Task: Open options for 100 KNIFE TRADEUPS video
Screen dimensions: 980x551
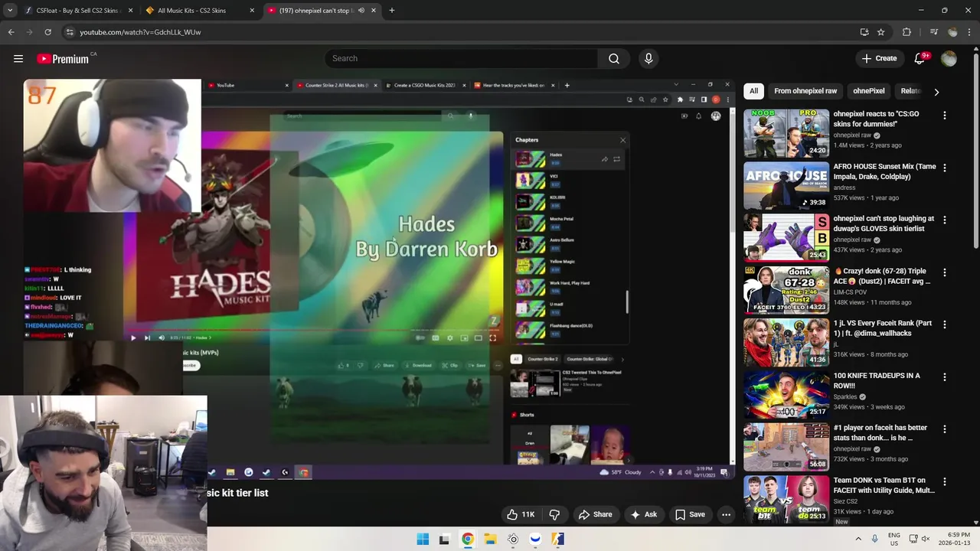Action: [x=944, y=377]
